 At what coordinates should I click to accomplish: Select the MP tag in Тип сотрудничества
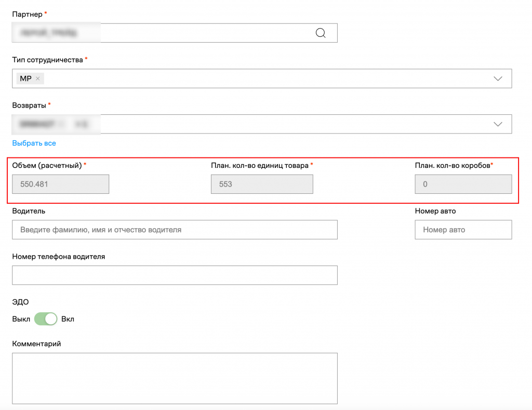[25, 79]
